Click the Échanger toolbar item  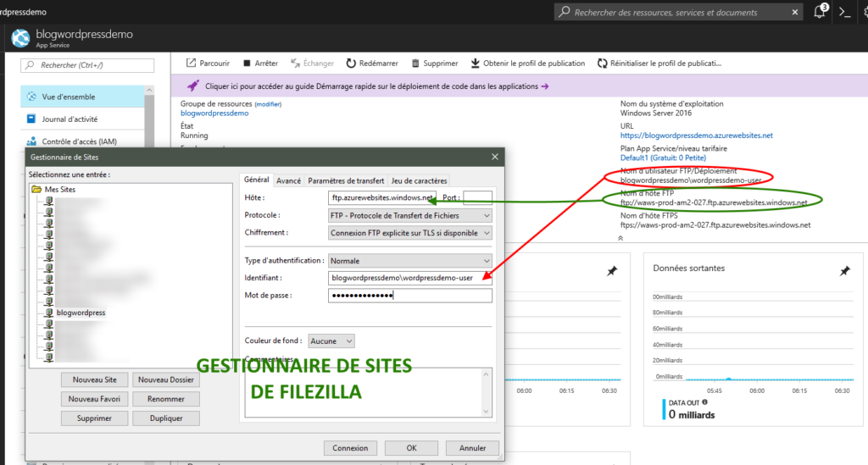click(x=312, y=63)
